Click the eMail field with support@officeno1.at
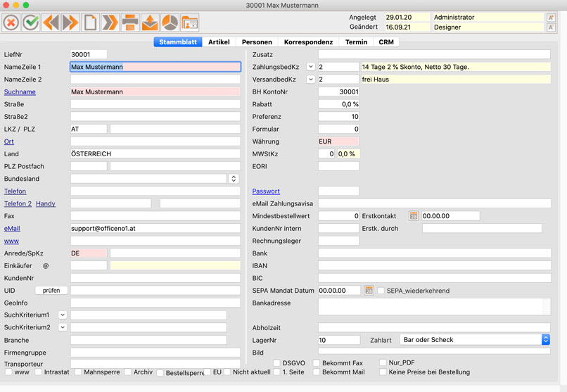This screenshot has width=567, height=392. coord(155,229)
